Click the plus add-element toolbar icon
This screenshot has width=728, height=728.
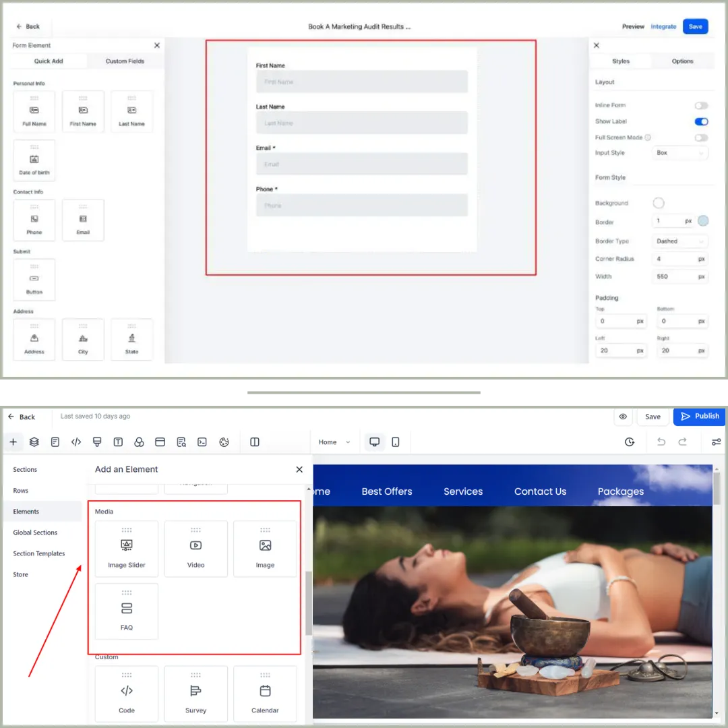[x=13, y=442]
